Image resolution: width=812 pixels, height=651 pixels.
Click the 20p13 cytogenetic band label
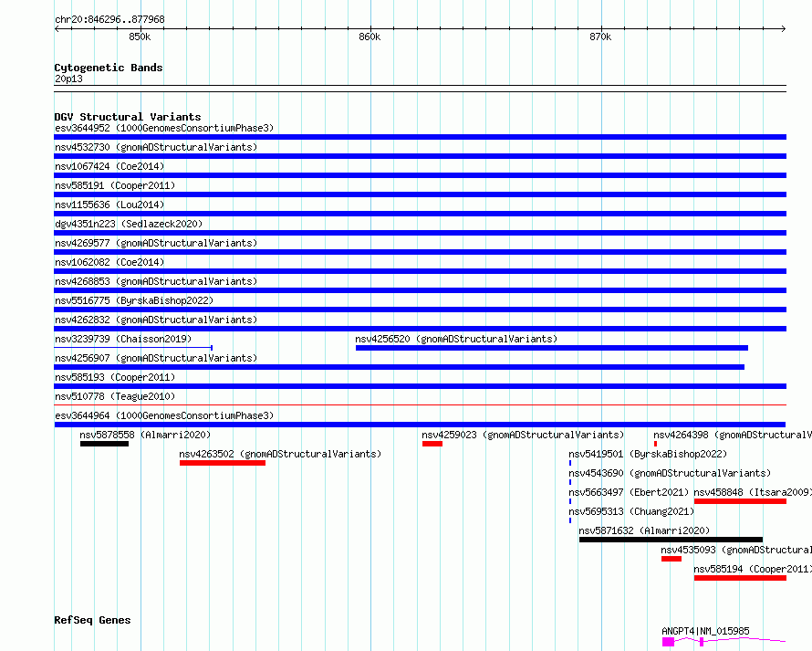pos(68,79)
